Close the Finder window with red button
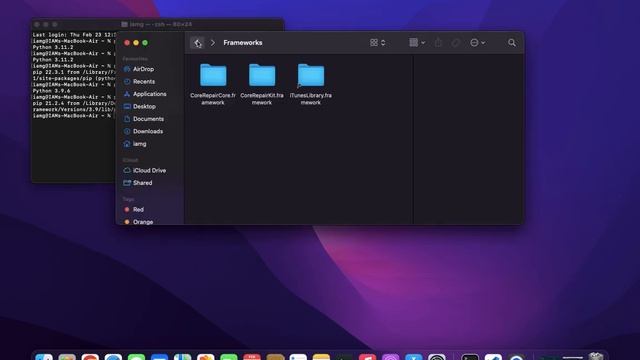This screenshot has width=640, height=360. (127, 43)
